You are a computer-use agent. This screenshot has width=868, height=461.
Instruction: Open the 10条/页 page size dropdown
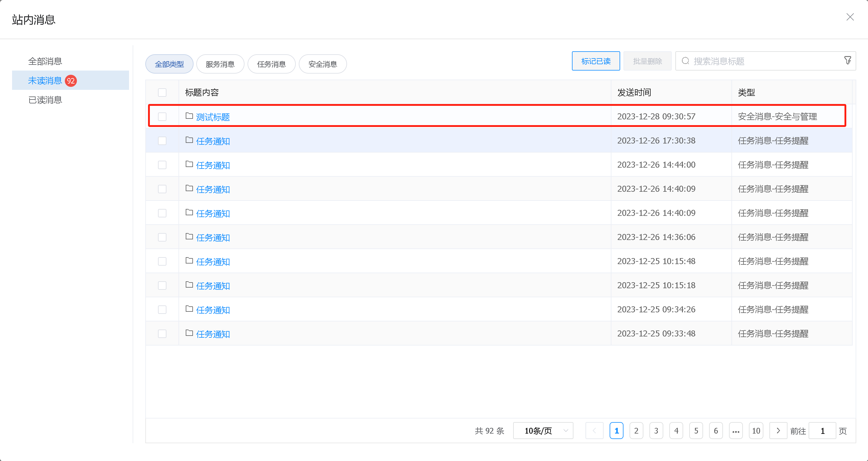coord(543,431)
